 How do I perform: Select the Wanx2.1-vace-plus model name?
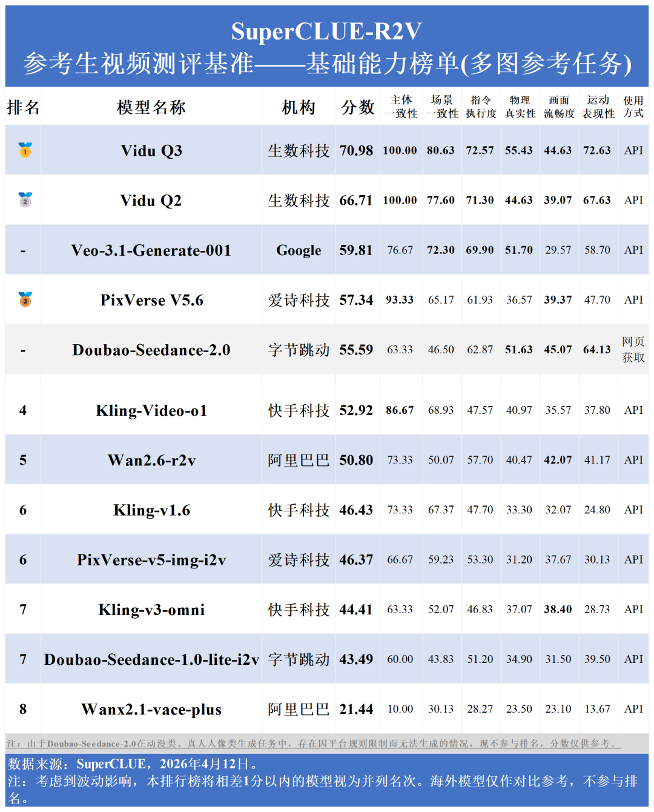coord(151,710)
